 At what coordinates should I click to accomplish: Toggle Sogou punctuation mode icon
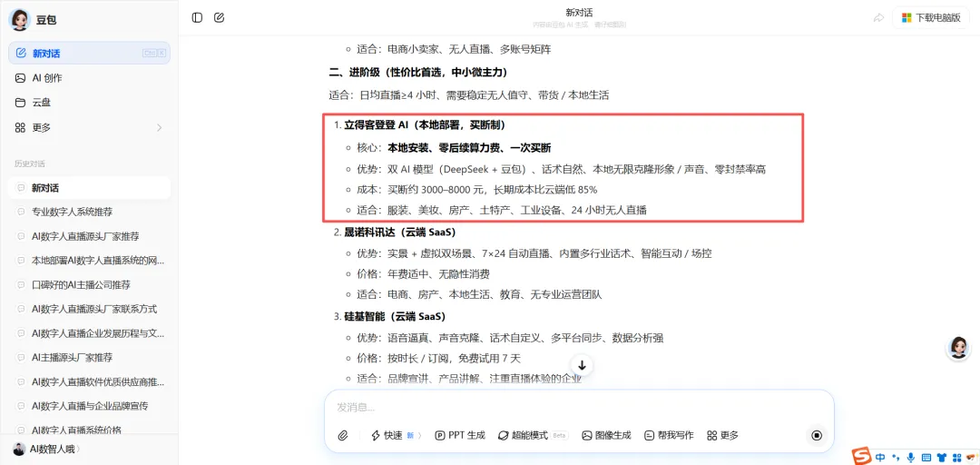point(897,457)
